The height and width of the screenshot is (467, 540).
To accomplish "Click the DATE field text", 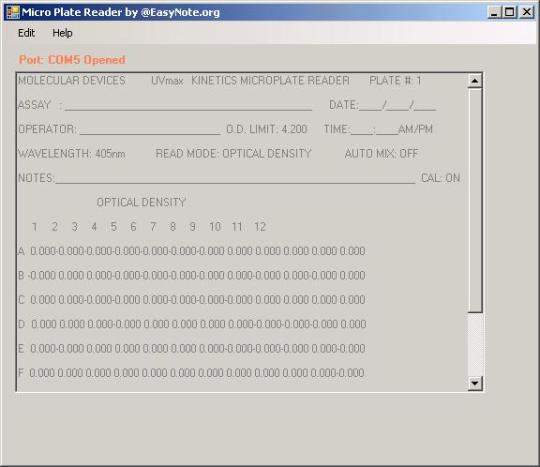I will tap(383, 105).
